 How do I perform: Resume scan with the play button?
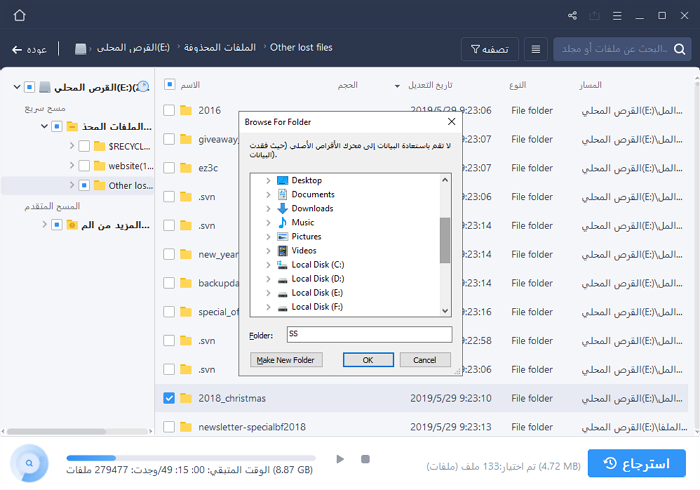340,459
